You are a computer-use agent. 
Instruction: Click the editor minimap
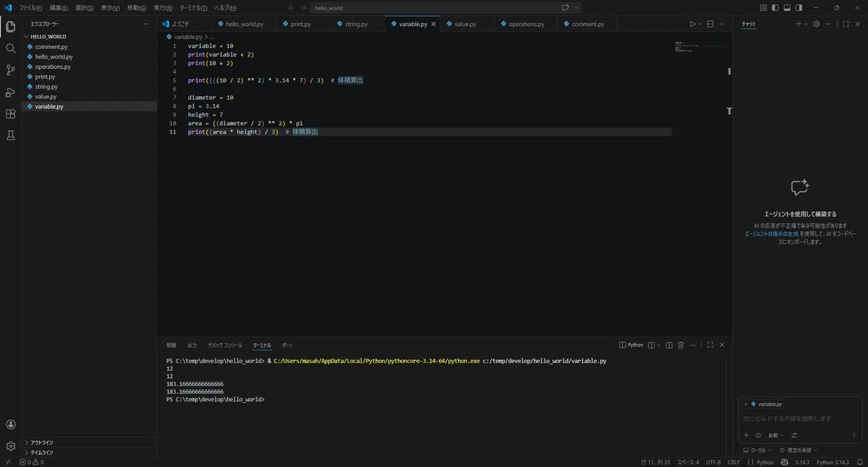(x=700, y=47)
